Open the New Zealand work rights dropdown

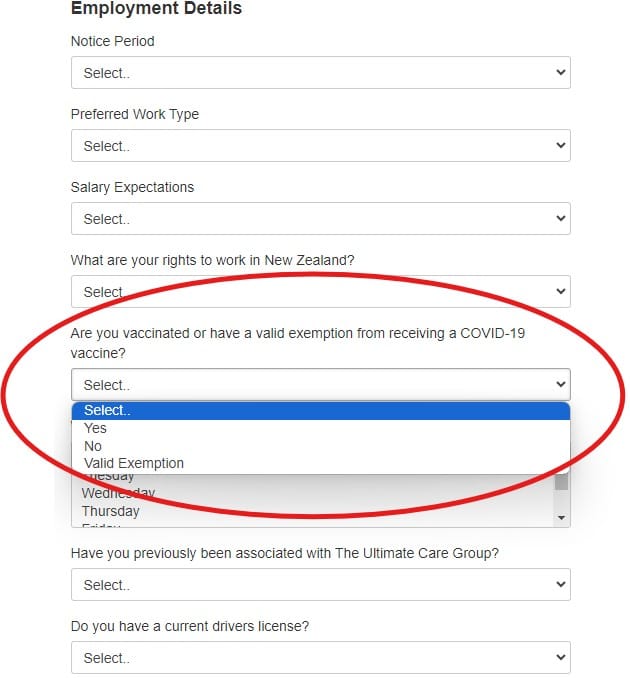pos(320,292)
